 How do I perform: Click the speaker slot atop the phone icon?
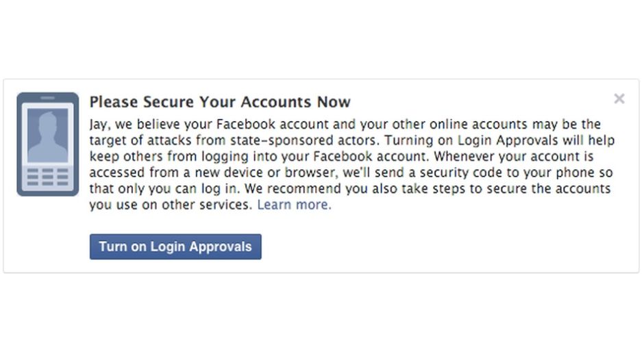pyautogui.click(x=47, y=98)
